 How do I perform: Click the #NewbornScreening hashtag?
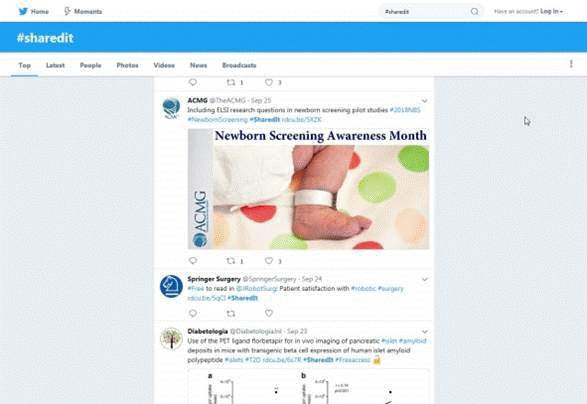coord(218,119)
